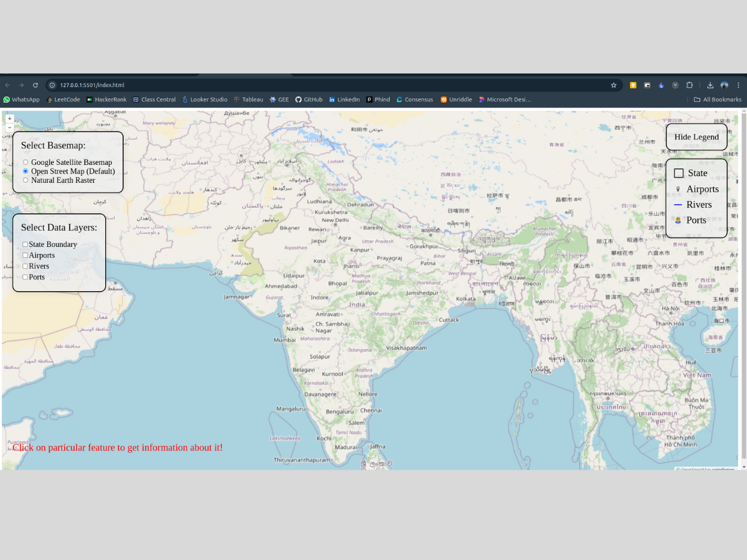
Task: Bookmark this page with star icon
Action: 613,85
